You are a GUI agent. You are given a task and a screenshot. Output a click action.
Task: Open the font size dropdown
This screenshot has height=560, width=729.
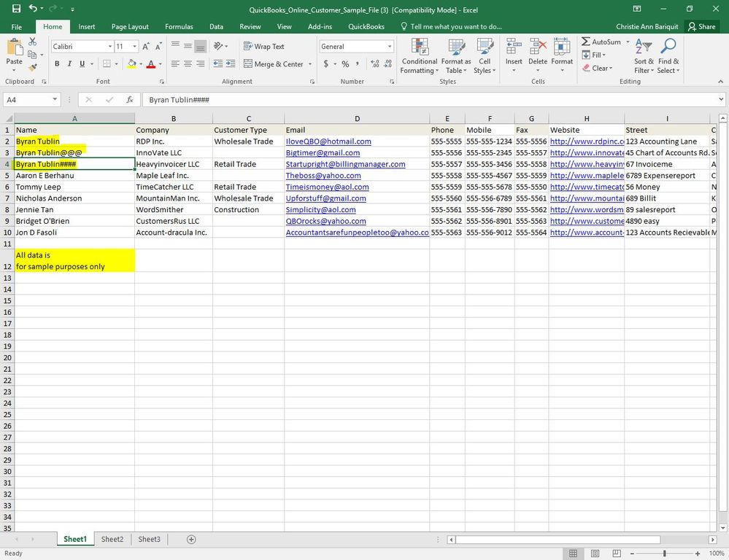point(135,47)
